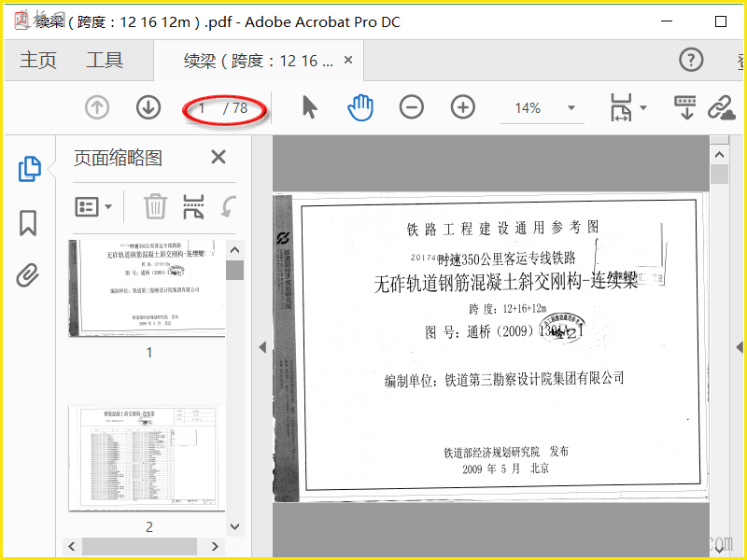747x560 pixels.
Task: Click the rotate page icon
Action: point(229,207)
